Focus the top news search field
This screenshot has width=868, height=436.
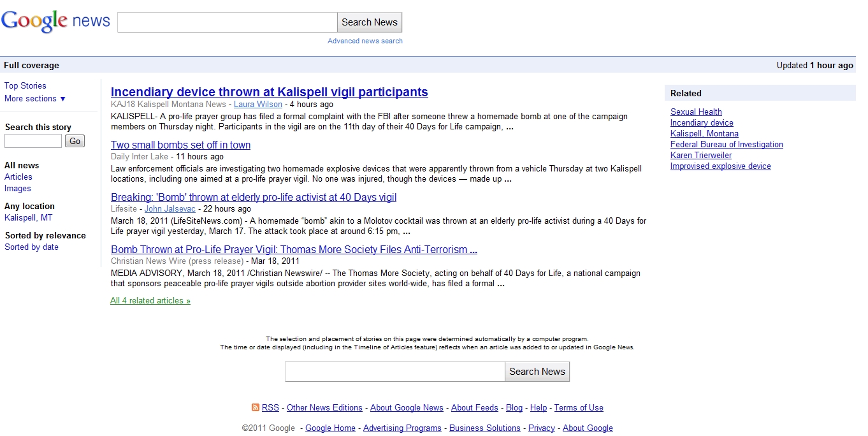228,22
